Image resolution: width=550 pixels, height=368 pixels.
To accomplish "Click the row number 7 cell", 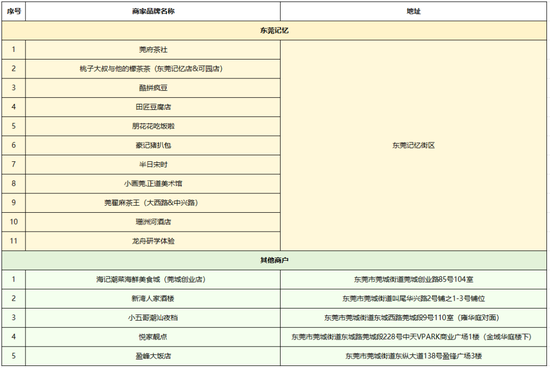I will (14, 165).
